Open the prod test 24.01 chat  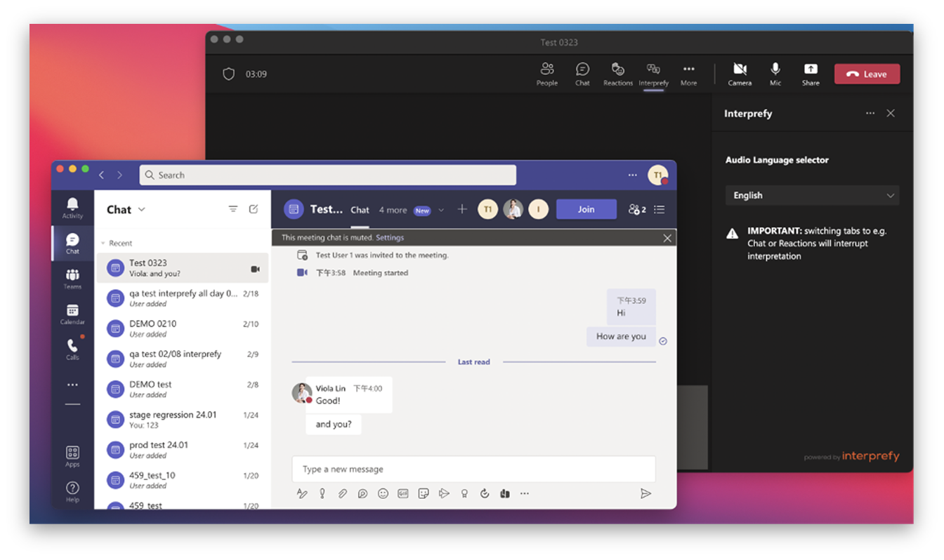(182, 449)
